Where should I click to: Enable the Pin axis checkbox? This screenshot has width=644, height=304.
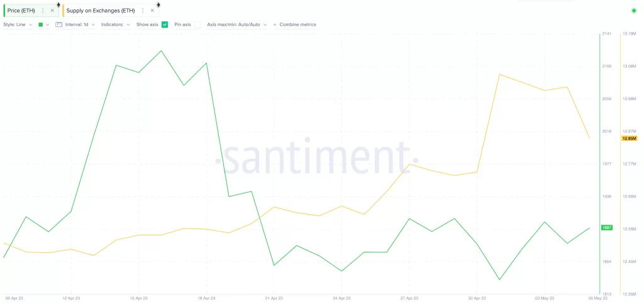pos(197,25)
